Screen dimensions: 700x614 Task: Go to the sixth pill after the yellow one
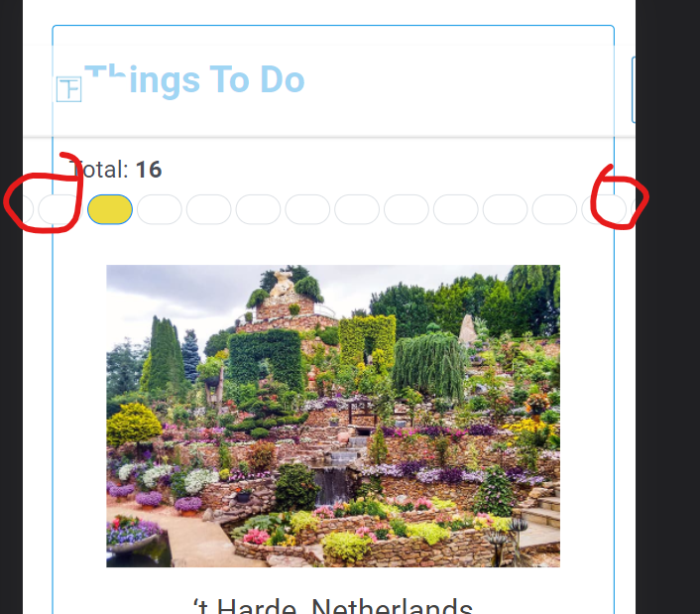(x=407, y=209)
